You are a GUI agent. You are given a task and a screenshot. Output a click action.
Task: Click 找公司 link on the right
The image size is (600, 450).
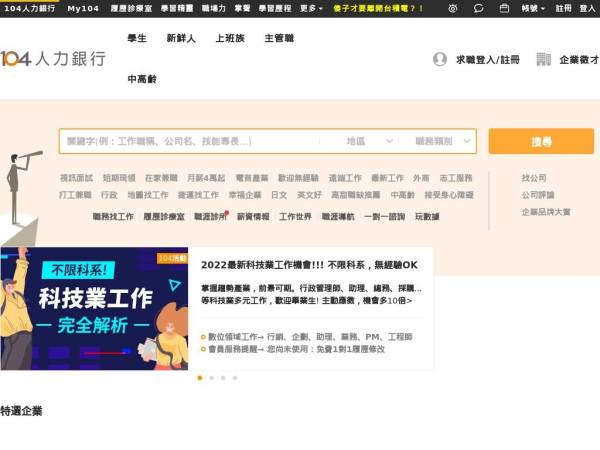(534, 178)
